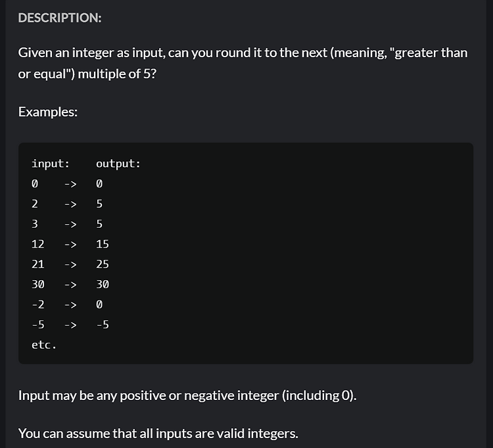Click the words 'multiple of 5?'

(117, 74)
